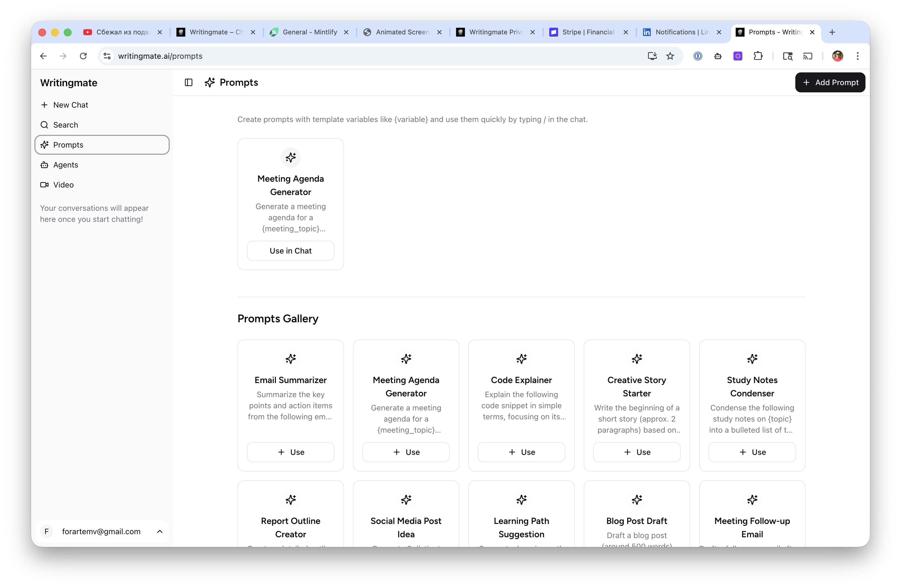The width and height of the screenshot is (901, 588).
Task: Click the install app icon in address bar
Action: [x=652, y=56]
